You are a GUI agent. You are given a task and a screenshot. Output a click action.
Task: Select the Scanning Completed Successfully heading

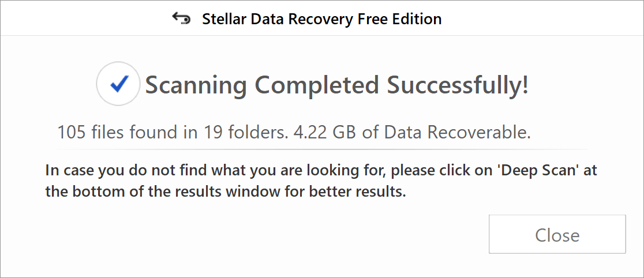click(337, 85)
